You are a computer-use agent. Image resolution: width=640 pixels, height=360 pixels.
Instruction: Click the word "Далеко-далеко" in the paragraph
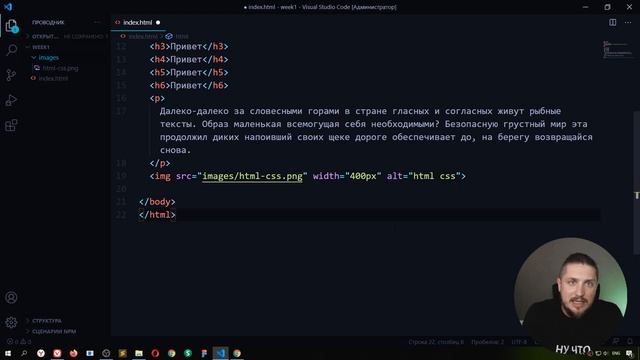coord(194,111)
